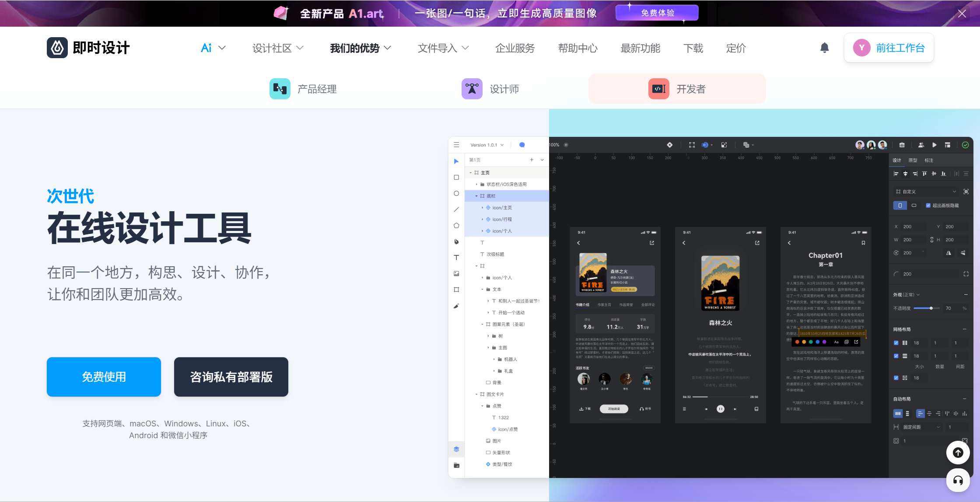This screenshot has width=980, height=502.
Task: Select the text tool in the left toolbar
Action: pyautogui.click(x=456, y=258)
